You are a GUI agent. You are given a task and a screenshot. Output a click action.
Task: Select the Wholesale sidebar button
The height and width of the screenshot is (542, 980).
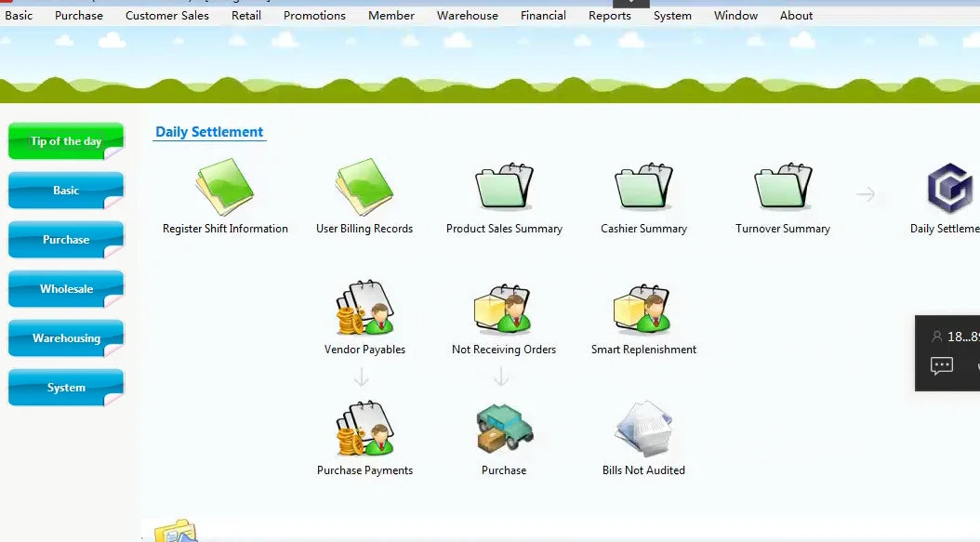click(x=66, y=289)
